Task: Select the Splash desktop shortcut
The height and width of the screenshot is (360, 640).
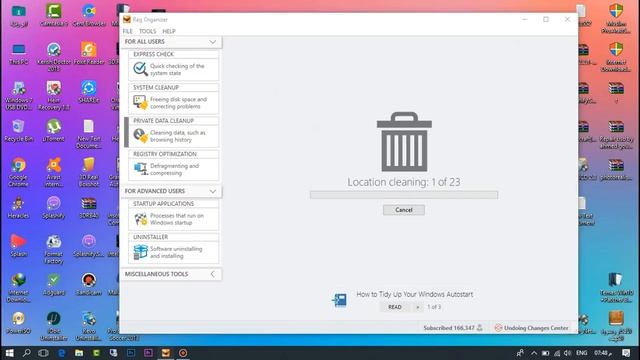Action: [x=18, y=246]
